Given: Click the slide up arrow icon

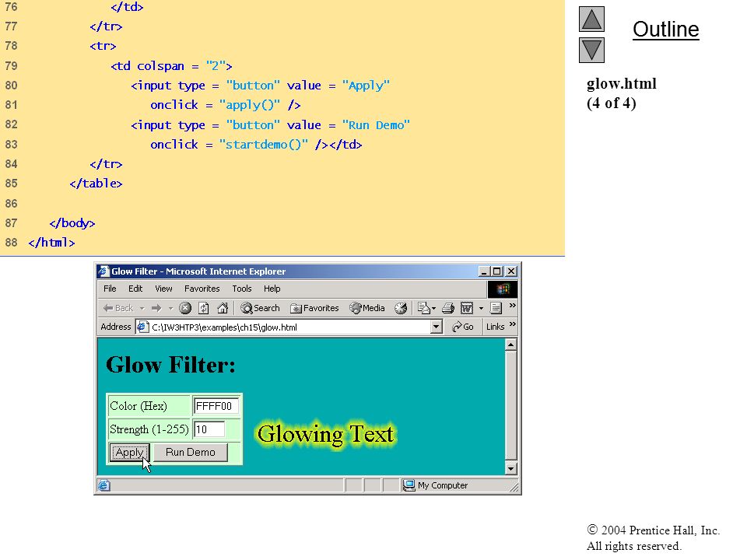Looking at the screenshot, I should [x=591, y=19].
